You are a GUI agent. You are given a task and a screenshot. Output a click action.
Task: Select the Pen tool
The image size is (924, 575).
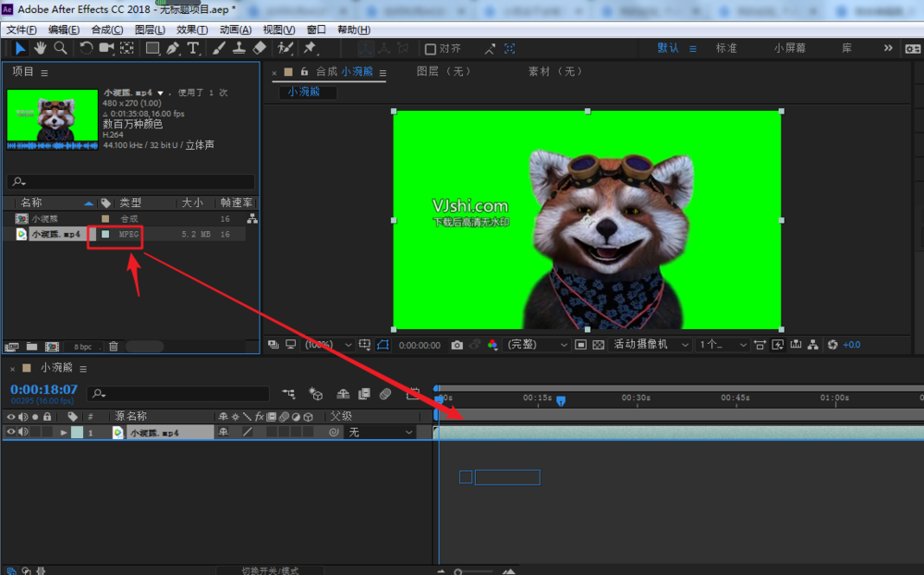tap(173, 48)
